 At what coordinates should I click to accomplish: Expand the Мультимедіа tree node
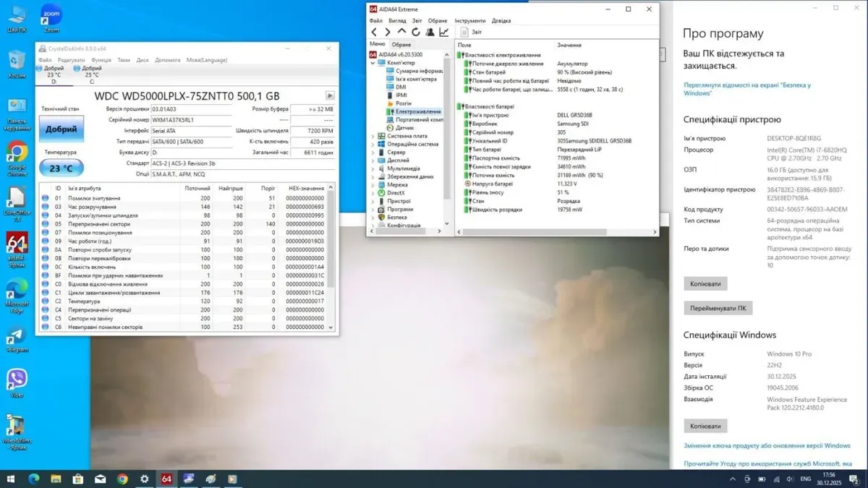click(373, 168)
